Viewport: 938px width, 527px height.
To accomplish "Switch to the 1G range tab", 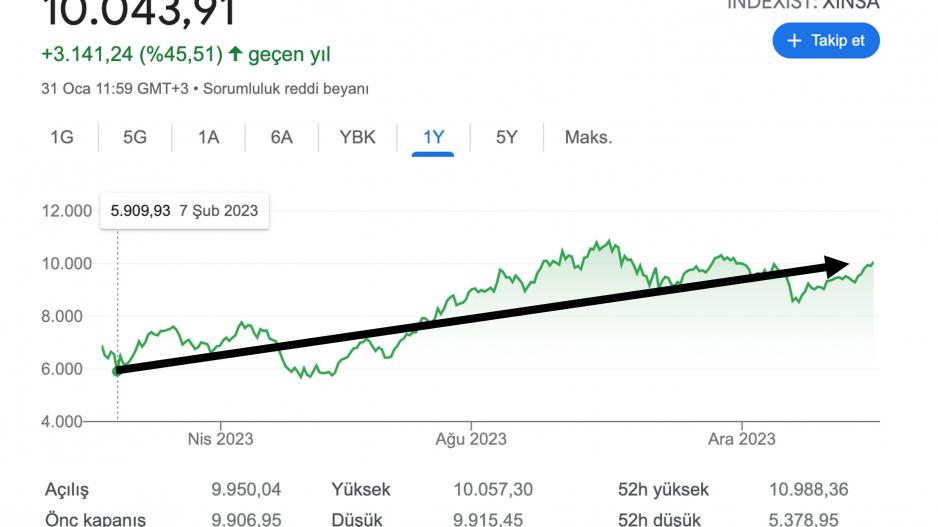I will click(62, 137).
